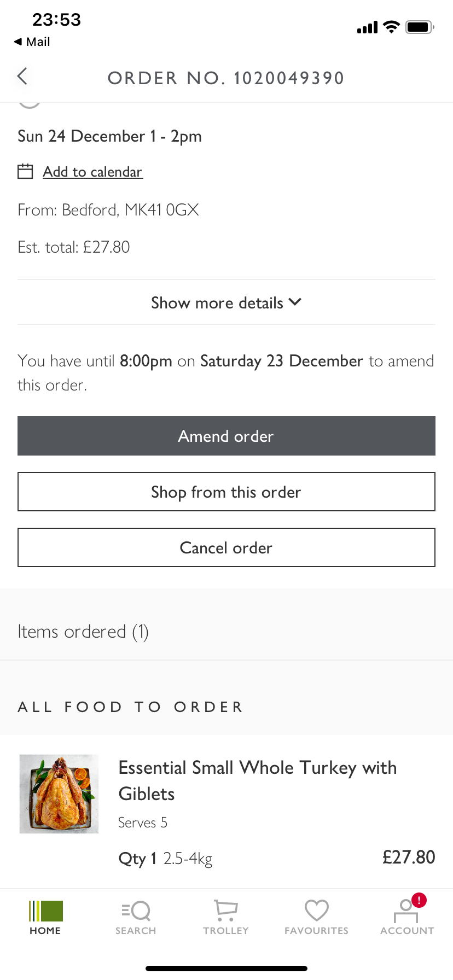Return to Mail app via breadcrumb

32,42
